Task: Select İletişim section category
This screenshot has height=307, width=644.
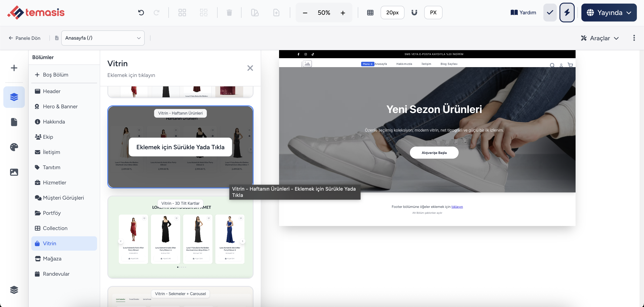Action: tap(64, 152)
